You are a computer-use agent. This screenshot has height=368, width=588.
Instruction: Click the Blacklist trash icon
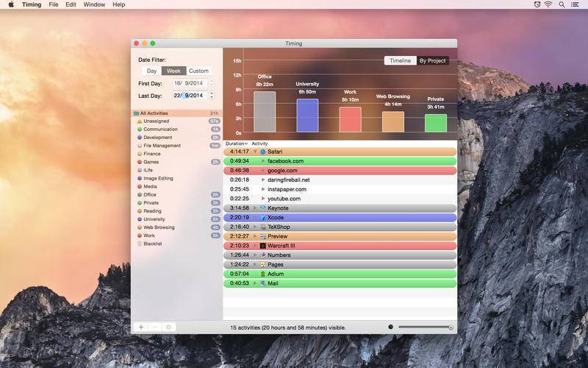coord(140,244)
